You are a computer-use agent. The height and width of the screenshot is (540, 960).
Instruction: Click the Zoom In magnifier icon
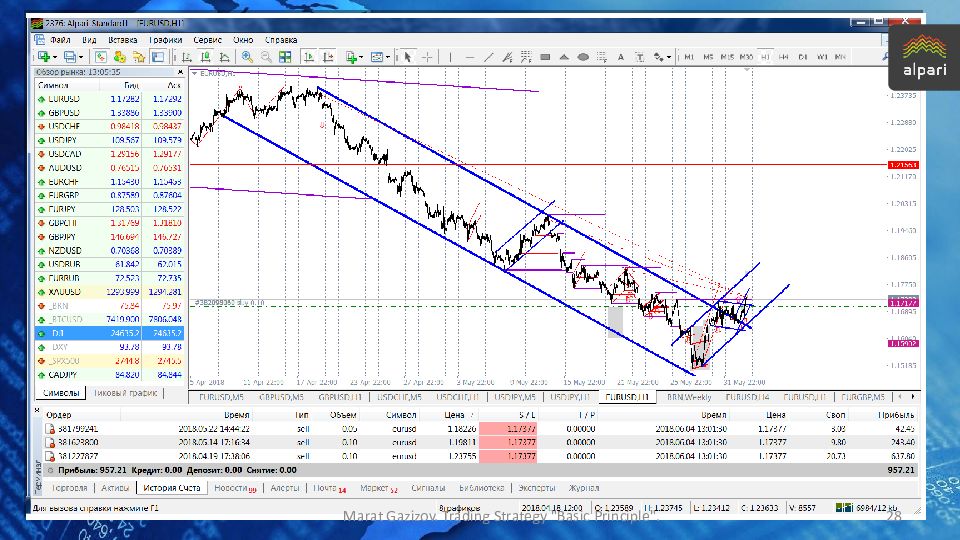coord(247,57)
